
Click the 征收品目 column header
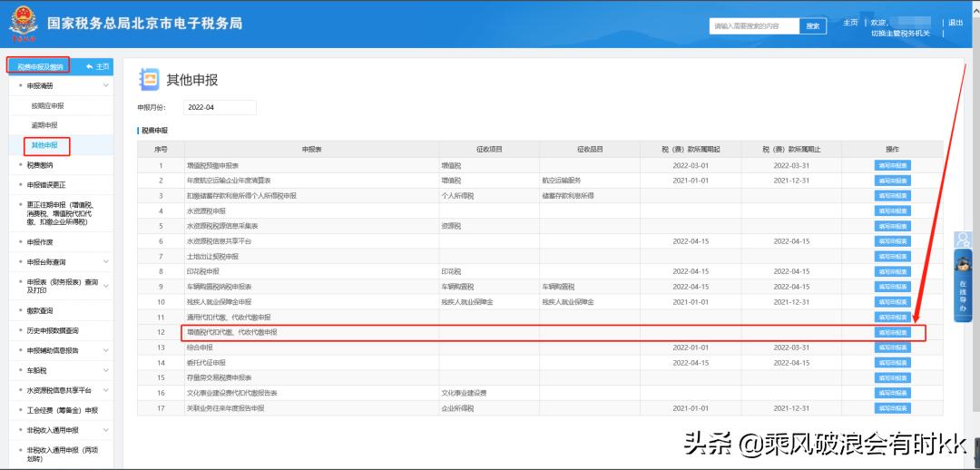[590, 150]
